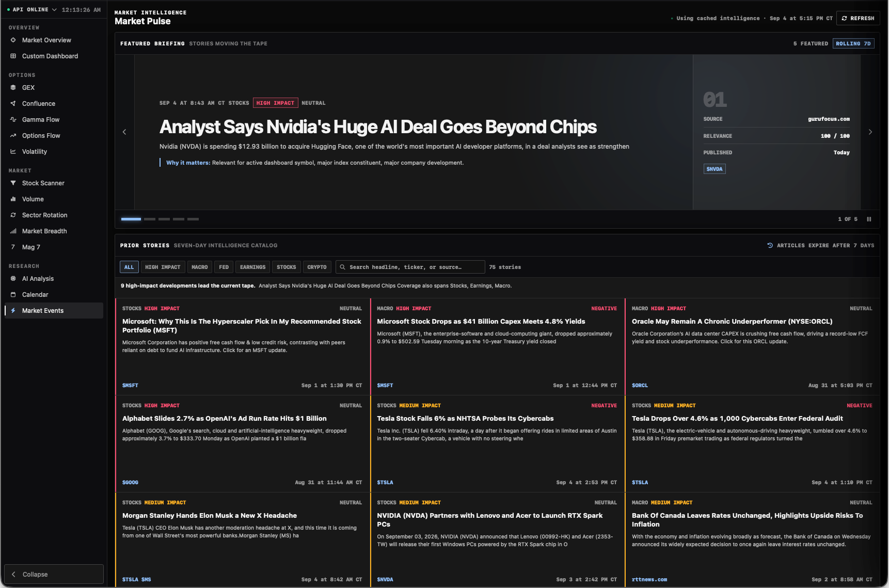Click $MSFT ticker on Hyperscaler Pick card
Image resolution: width=889 pixels, height=588 pixels.
pos(130,386)
